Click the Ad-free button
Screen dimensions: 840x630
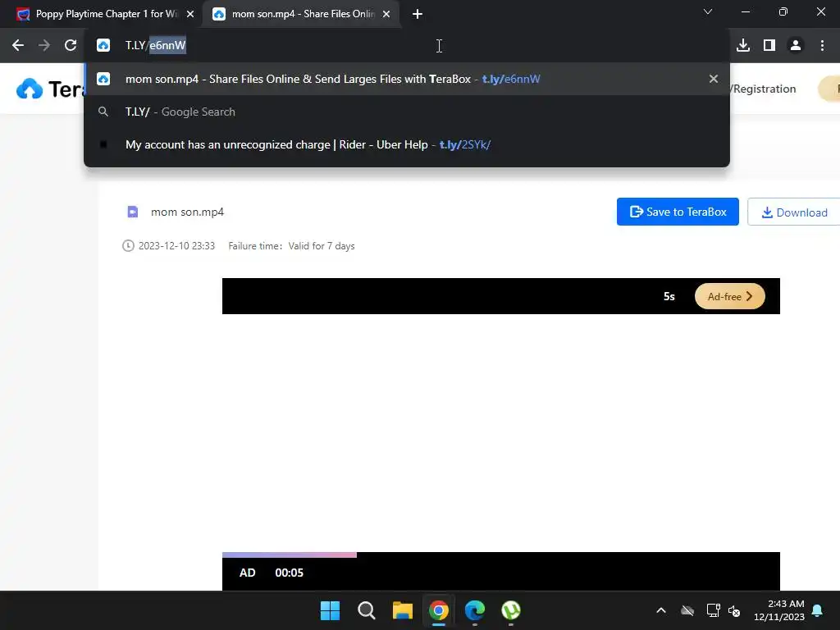[x=729, y=296]
